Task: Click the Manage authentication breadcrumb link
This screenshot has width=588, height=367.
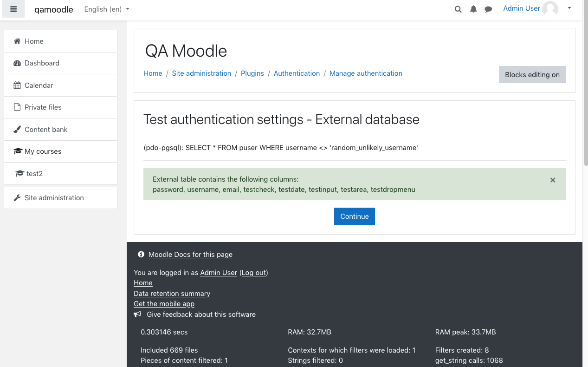Action: click(x=366, y=73)
